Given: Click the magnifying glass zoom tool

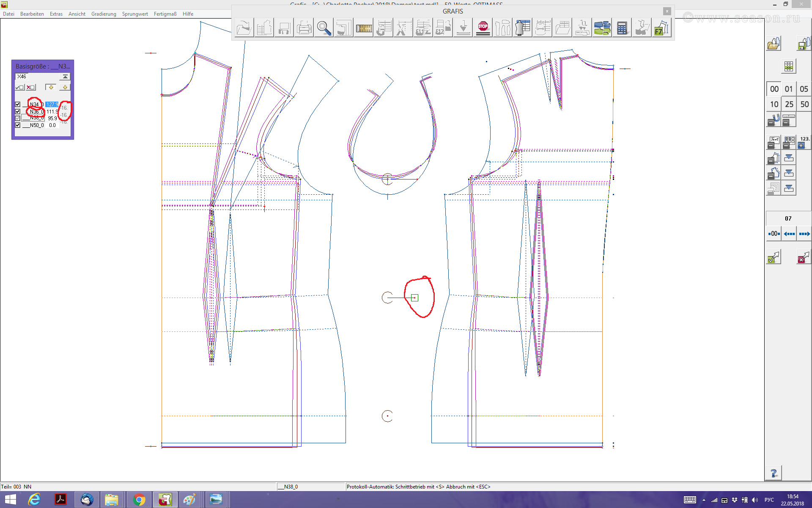Looking at the screenshot, I should [324, 28].
